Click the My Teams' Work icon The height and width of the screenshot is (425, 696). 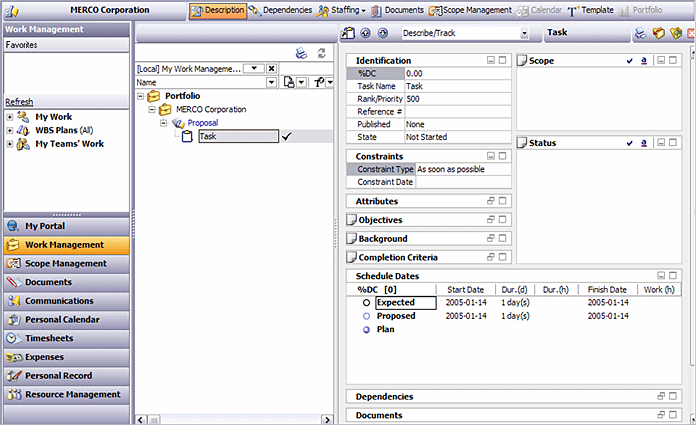click(x=23, y=144)
